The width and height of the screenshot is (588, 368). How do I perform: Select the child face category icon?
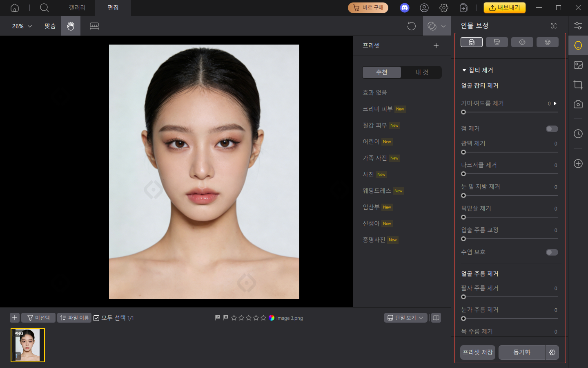pyautogui.click(x=522, y=42)
